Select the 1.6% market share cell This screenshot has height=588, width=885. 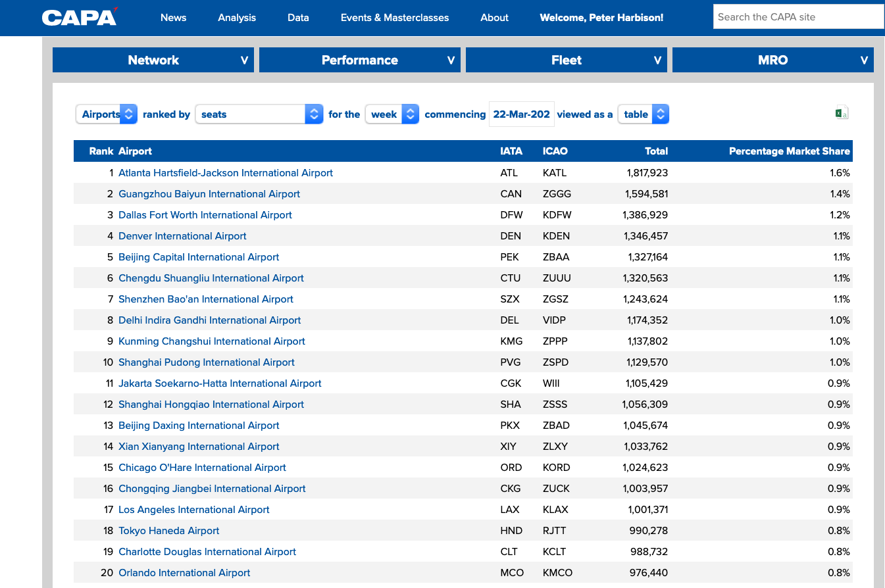point(840,173)
